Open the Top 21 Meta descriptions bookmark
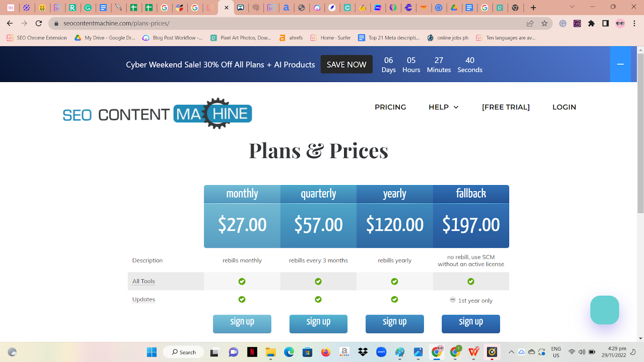644x362 pixels. point(389,38)
